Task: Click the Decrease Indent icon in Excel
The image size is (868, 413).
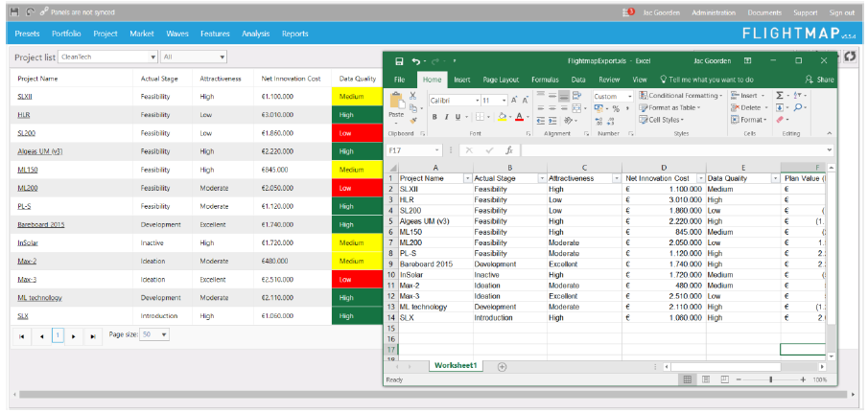Action: [541, 120]
